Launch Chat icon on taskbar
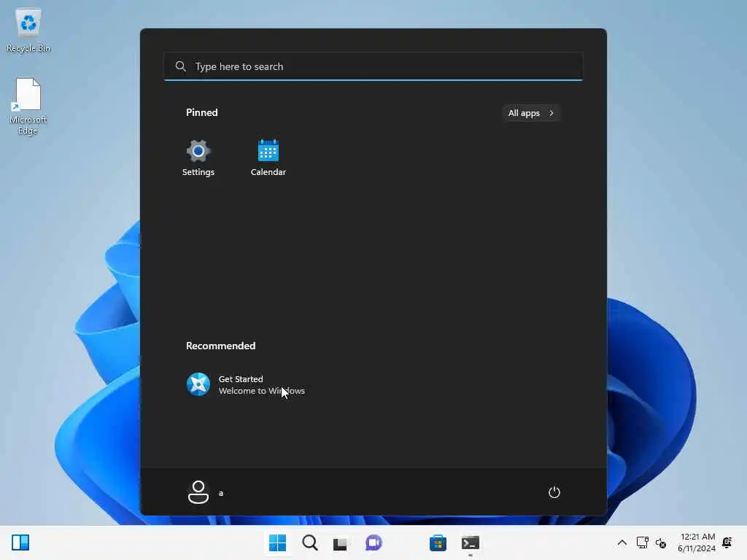Viewport: 747px width, 560px height. [x=373, y=542]
